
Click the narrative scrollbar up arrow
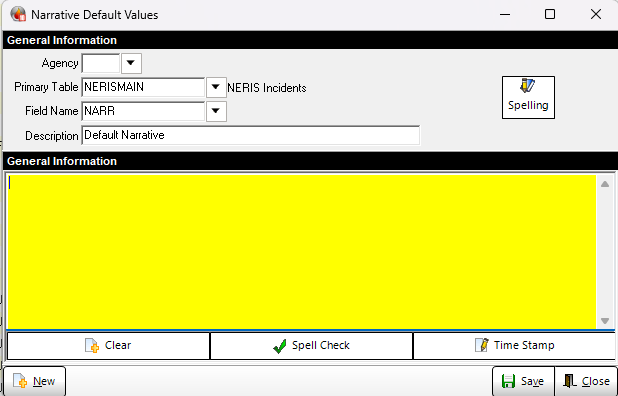(x=605, y=184)
